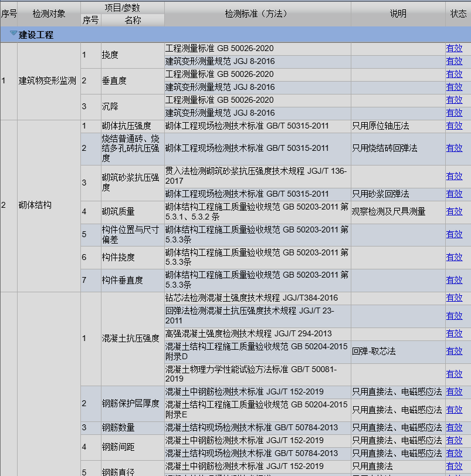Viewport: 471px width, 476px height.
Task: Open 有效 link for 贯入法检测砌筑砂浆 standard
Action: (454, 176)
